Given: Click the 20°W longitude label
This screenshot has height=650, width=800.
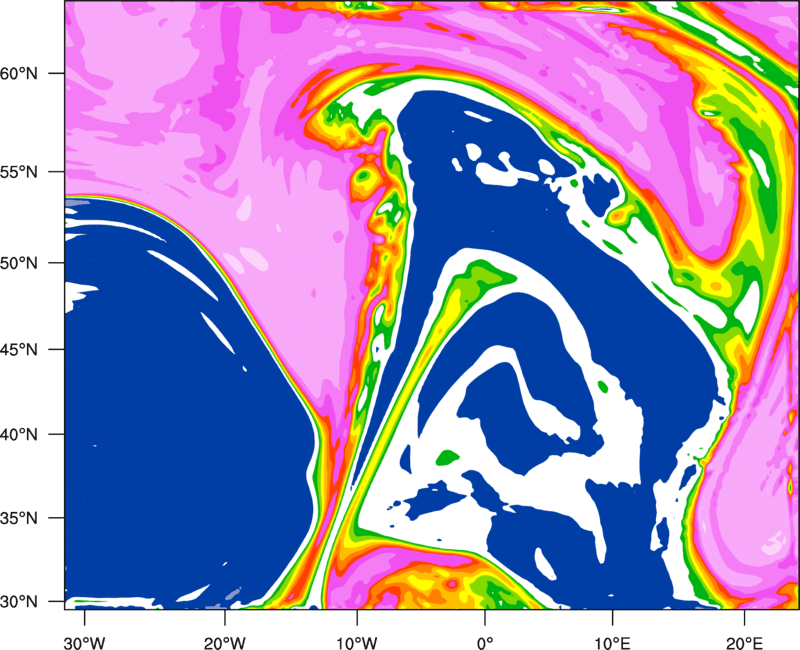Looking at the screenshot, I should click(x=225, y=643).
